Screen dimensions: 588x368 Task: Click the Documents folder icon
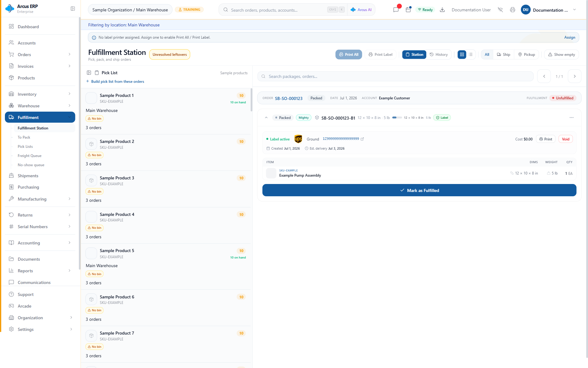point(11,259)
